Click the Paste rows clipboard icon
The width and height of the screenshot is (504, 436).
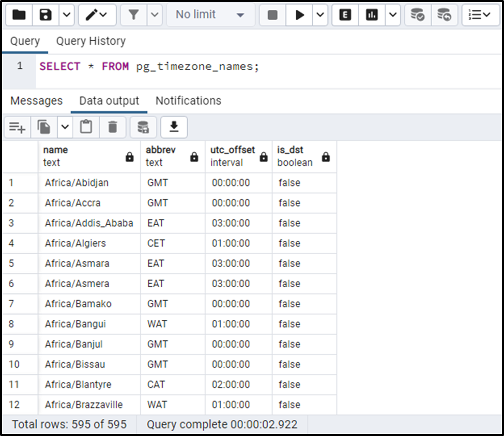point(86,127)
